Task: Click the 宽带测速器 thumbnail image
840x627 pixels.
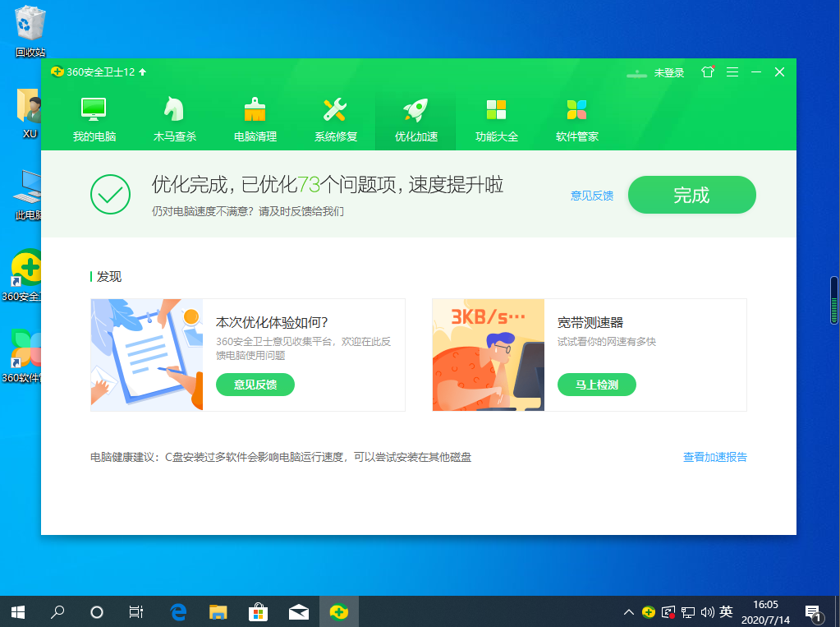Action: click(x=489, y=354)
